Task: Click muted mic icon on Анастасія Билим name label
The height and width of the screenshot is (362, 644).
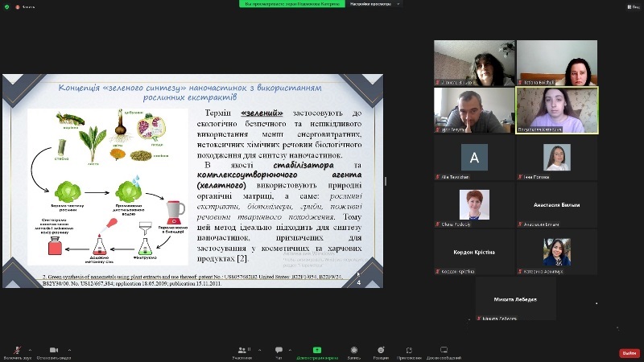Action: coord(520,224)
